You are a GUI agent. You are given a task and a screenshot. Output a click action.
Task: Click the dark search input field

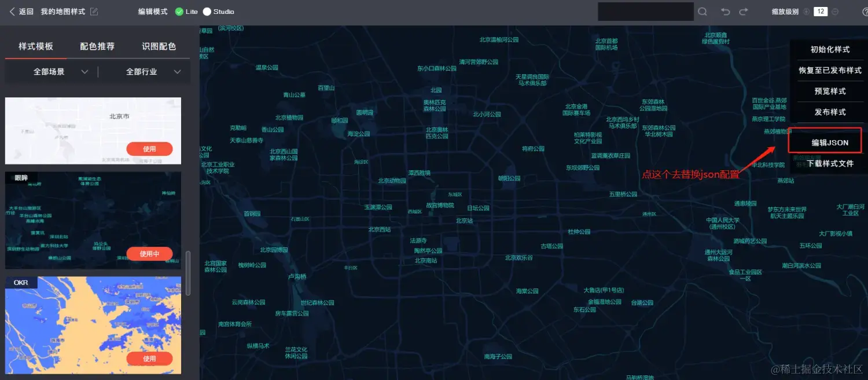click(x=646, y=12)
